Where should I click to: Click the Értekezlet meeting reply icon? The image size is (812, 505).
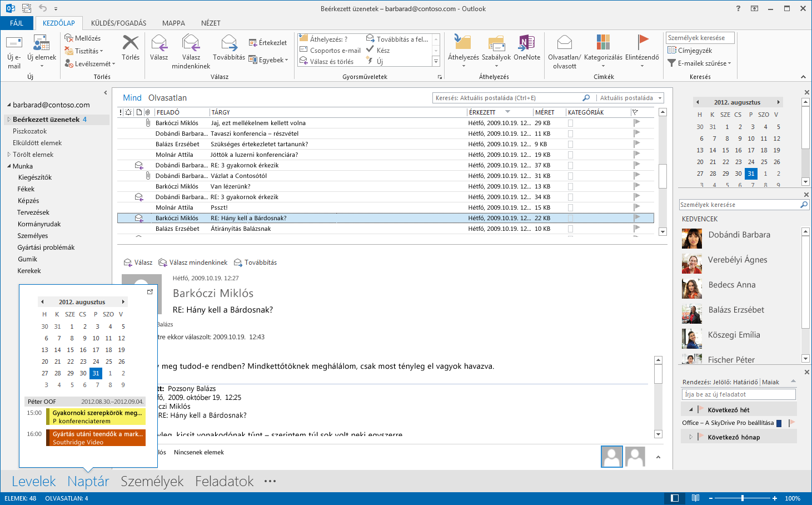(x=253, y=43)
